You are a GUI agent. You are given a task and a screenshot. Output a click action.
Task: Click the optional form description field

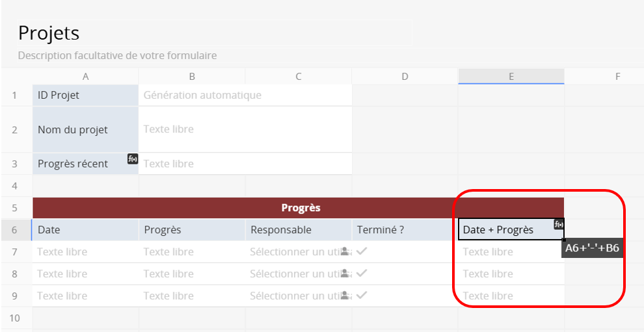pos(117,56)
